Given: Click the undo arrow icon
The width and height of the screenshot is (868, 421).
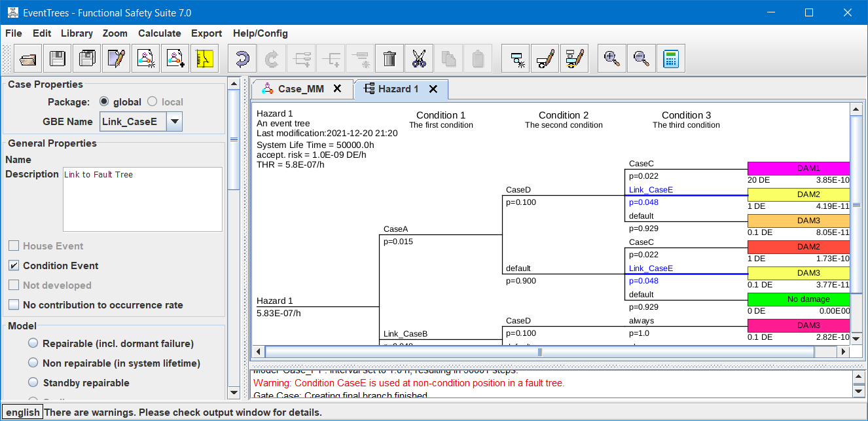Looking at the screenshot, I should pyautogui.click(x=242, y=59).
